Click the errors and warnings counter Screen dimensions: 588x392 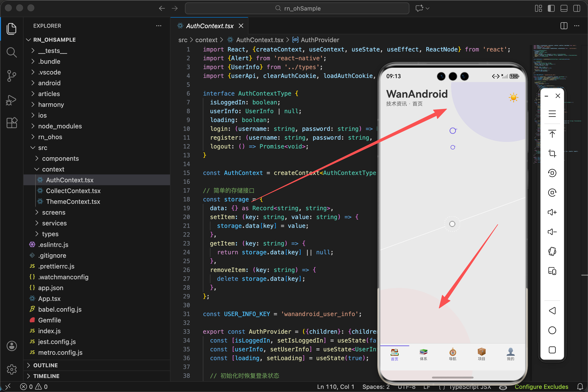[x=34, y=387]
